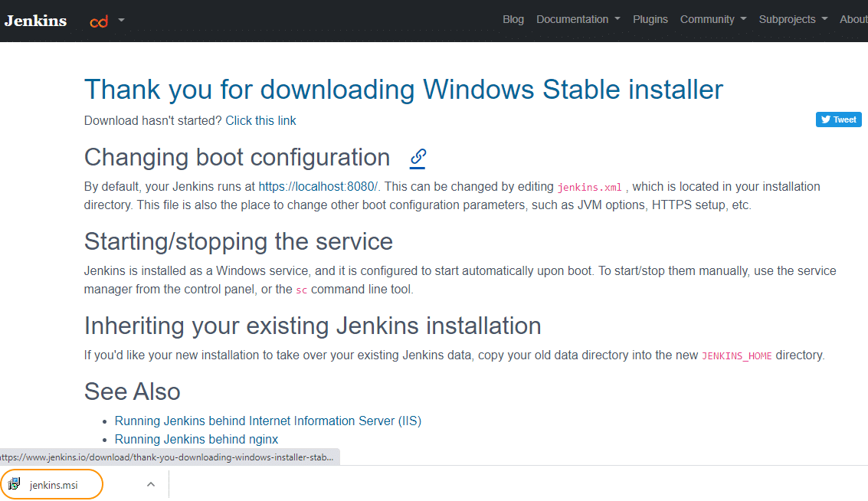Viewport: 868px width, 501px height.
Task: Expand the Documentation dropdown menu
Action: pos(578,19)
